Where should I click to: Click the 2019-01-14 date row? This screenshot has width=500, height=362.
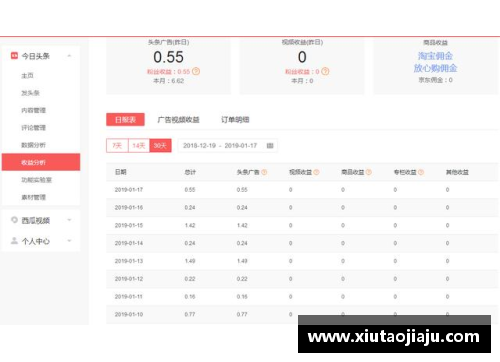pyautogui.click(x=302, y=243)
